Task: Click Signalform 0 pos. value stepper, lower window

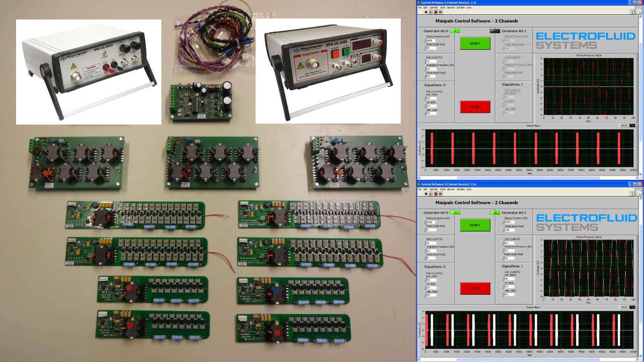Action: click(425, 280)
